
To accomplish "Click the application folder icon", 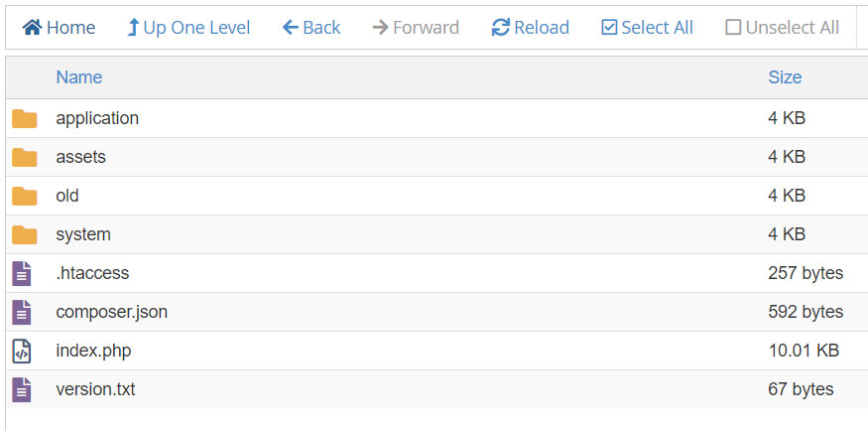I will [24, 119].
